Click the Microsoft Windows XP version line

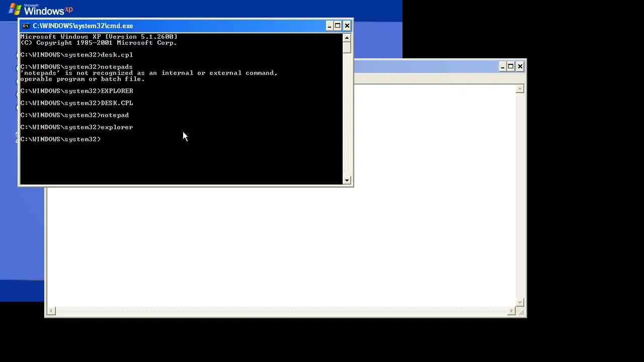(x=99, y=37)
